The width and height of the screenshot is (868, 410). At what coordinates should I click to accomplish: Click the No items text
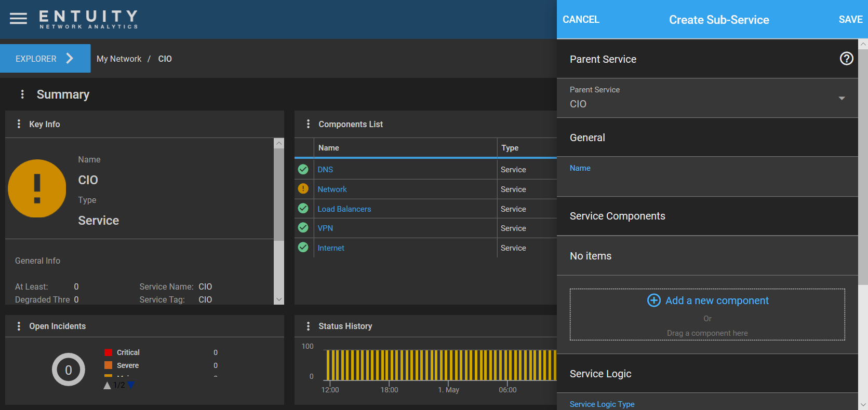click(591, 256)
